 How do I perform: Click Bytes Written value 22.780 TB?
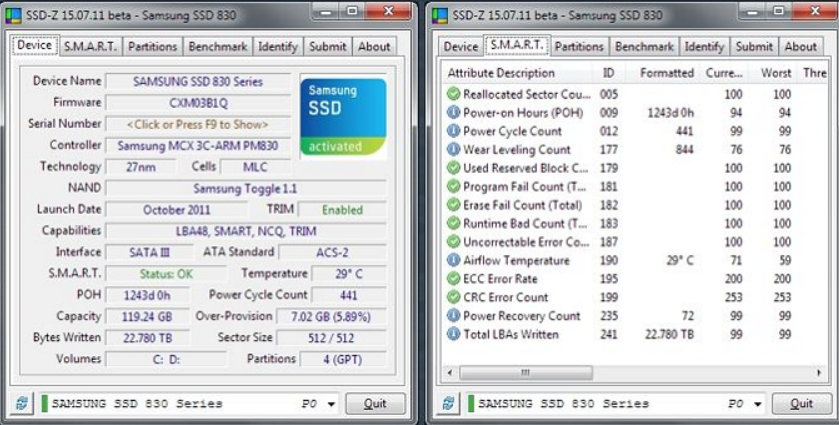pyautogui.click(x=147, y=338)
